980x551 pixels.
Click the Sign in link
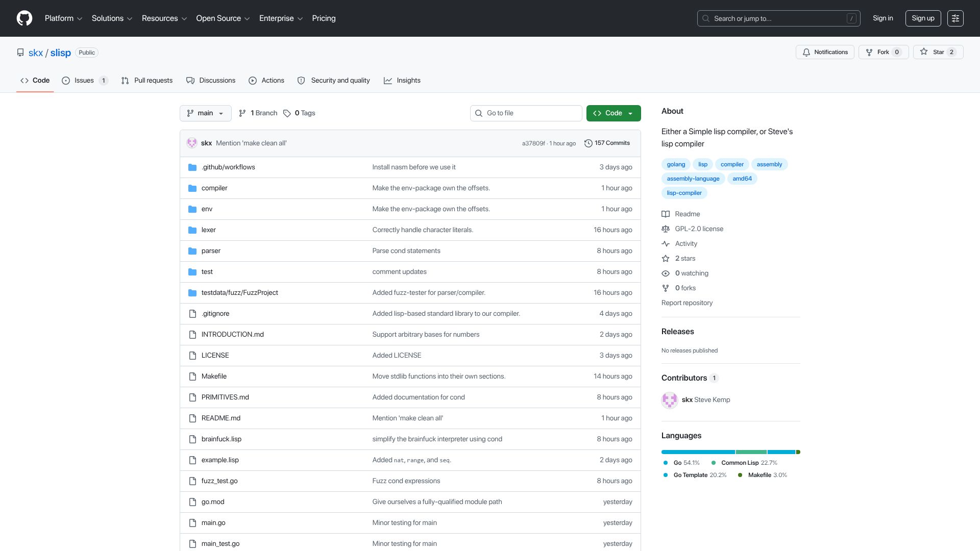[883, 18]
